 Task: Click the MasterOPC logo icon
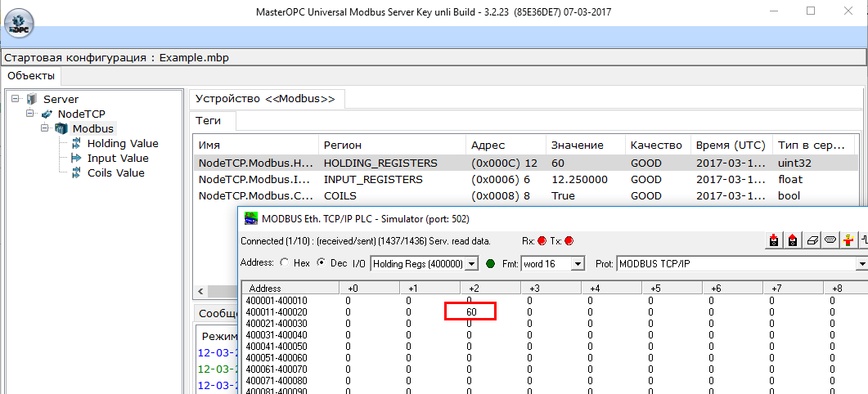(19, 23)
